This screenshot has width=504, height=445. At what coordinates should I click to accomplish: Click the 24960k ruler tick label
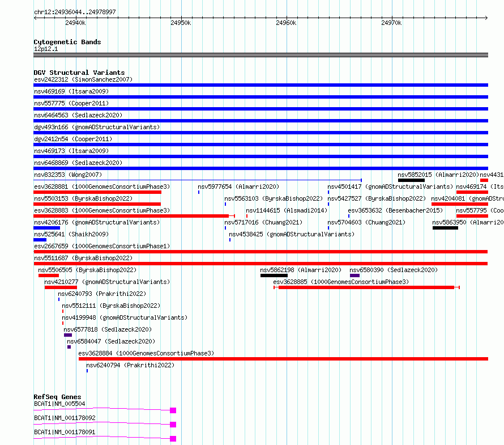(x=286, y=23)
